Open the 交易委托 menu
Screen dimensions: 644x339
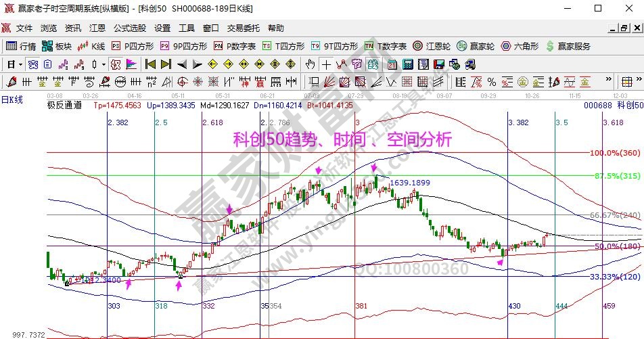pos(243,28)
